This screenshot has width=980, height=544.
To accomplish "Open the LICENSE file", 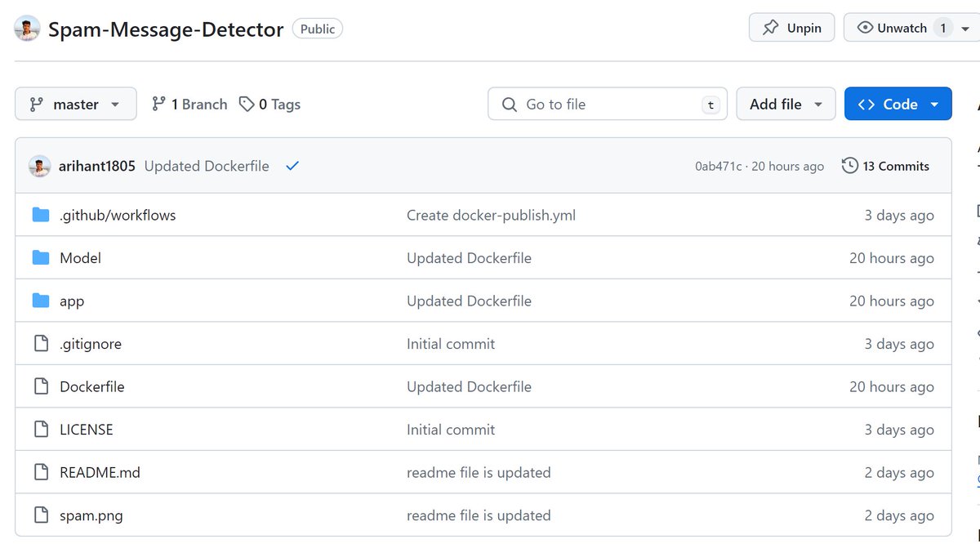I will (87, 430).
